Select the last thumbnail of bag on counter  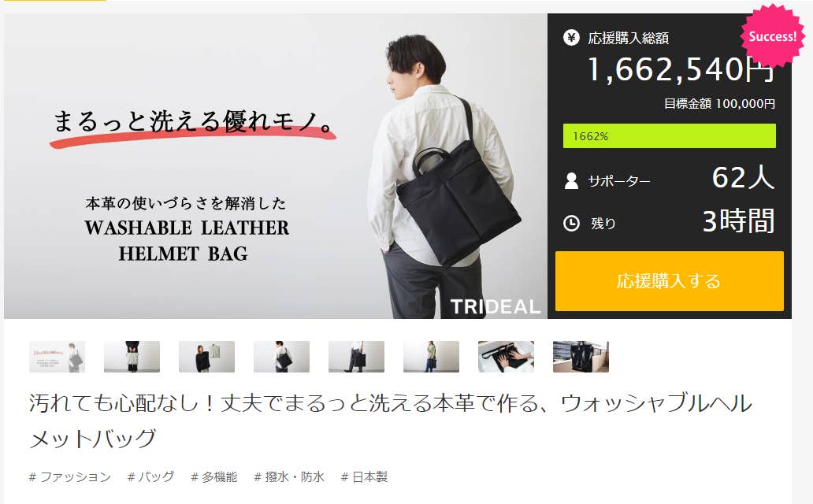[x=581, y=356]
